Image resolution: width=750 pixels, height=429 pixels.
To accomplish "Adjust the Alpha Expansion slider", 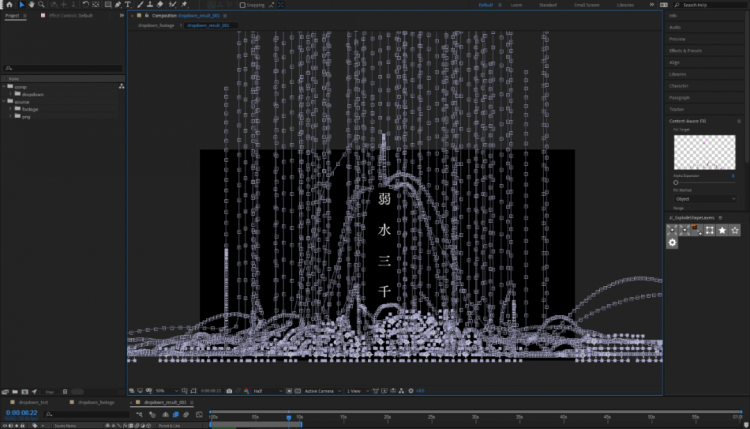I will click(676, 182).
